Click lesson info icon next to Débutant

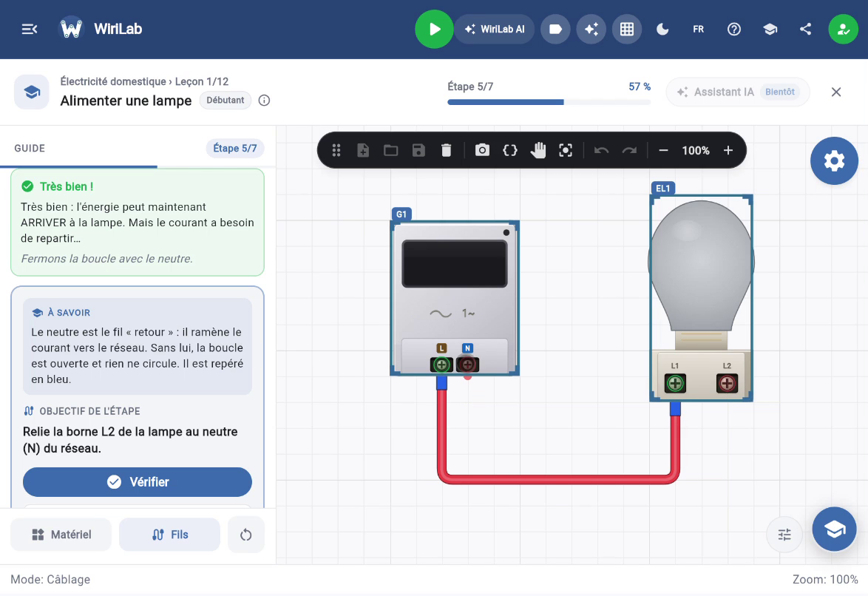coord(264,101)
